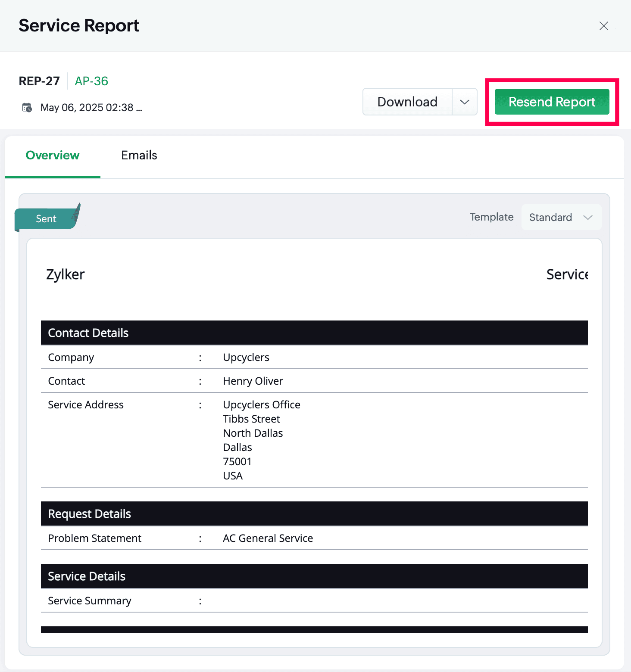Click the Template label
Screen dimensions: 631x672
[x=491, y=217]
